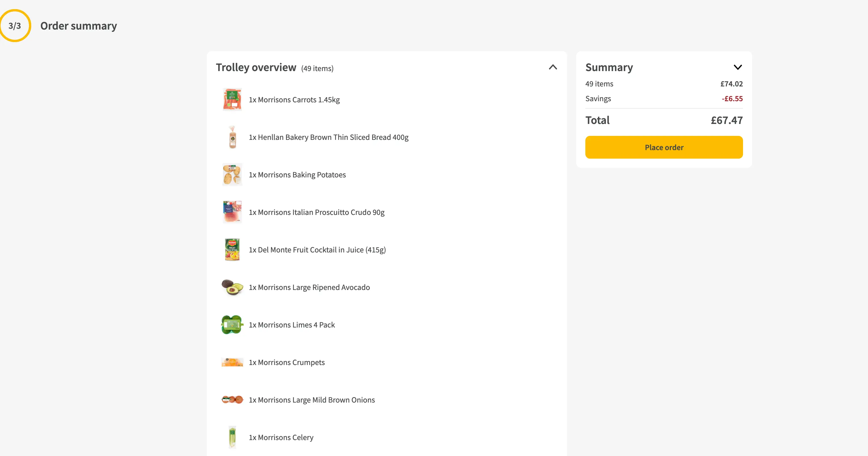This screenshot has height=456, width=868.
Task: Select the Del Monte Fruit Cocktail image
Action: (x=232, y=250)
